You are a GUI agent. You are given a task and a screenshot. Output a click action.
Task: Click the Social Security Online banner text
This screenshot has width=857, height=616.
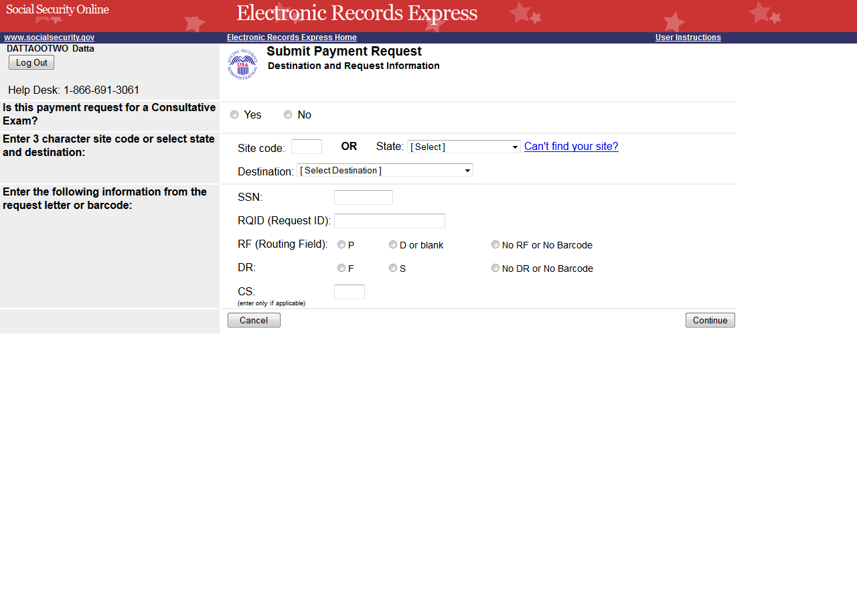58,9
